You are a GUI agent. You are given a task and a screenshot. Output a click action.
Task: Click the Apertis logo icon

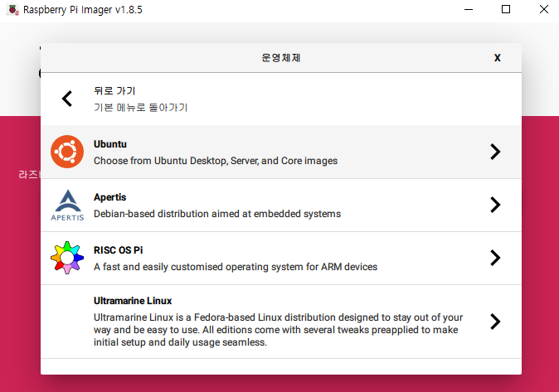67,206
